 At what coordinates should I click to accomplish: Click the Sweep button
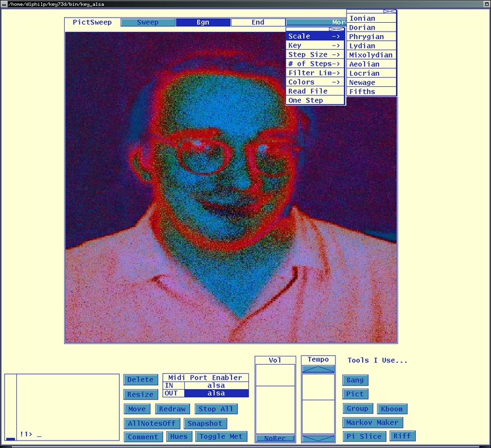click(148, 23)
